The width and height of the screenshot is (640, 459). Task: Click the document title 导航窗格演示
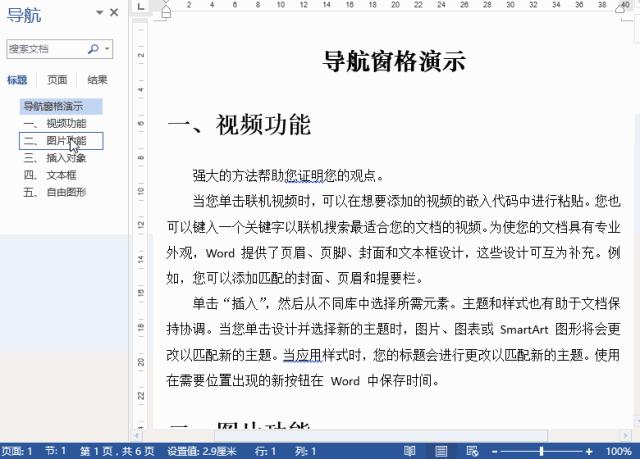[x=394, y=62]
